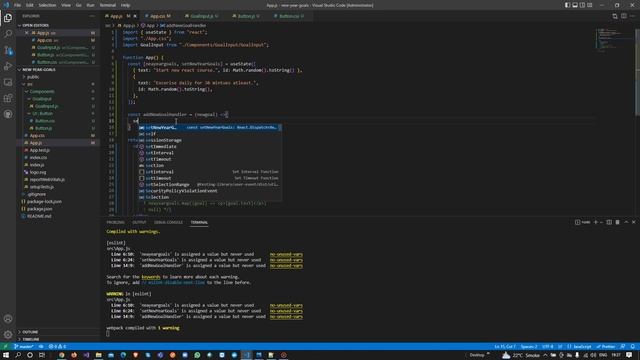Viewport: 640px width, 360px height.
Task: Switch to the Button.css editor tab
Action: click(289, 16)
